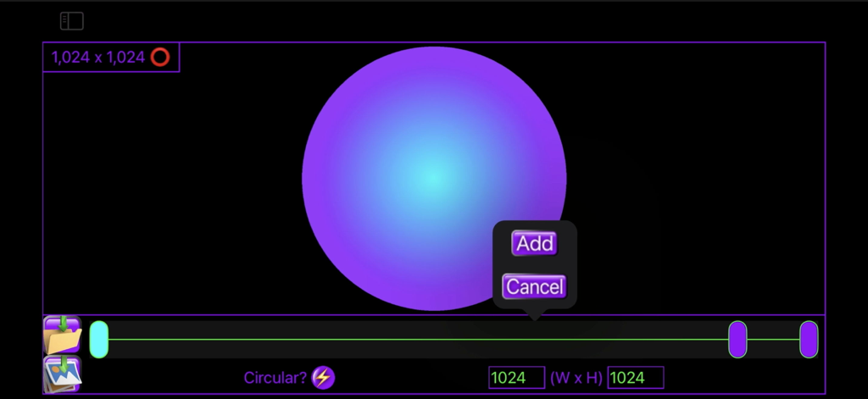This screenshot has height=399, width=868.
Task: Click the (W x H) label
Action: coord(576,378)
